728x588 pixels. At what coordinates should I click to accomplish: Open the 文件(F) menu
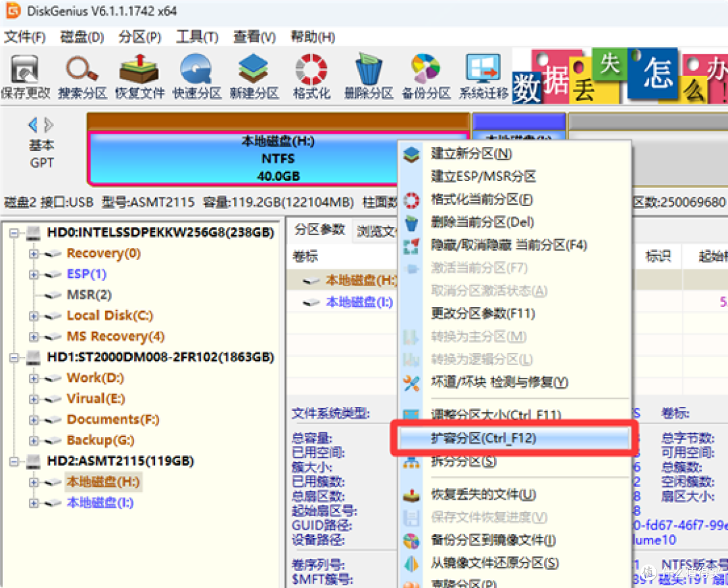(25, 36)
